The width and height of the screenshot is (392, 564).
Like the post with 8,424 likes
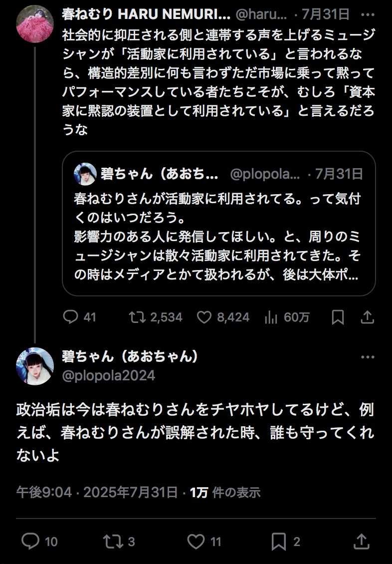coord(204,317)
